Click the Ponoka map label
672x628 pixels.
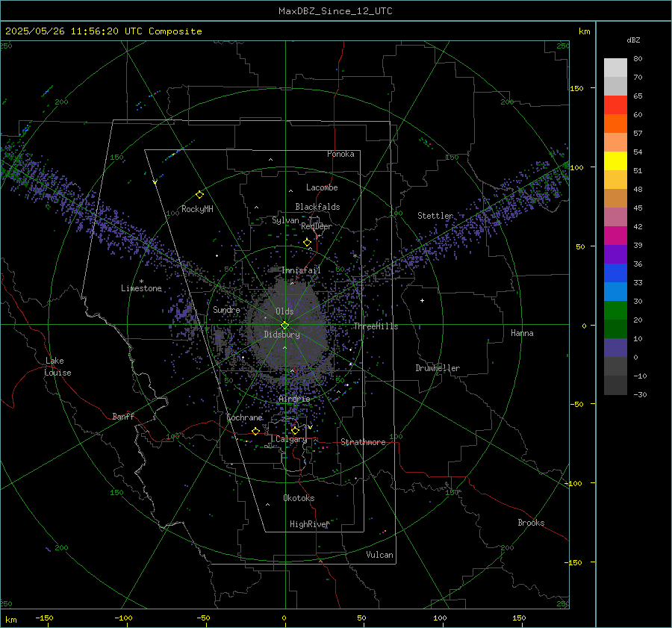pos(340,154)
